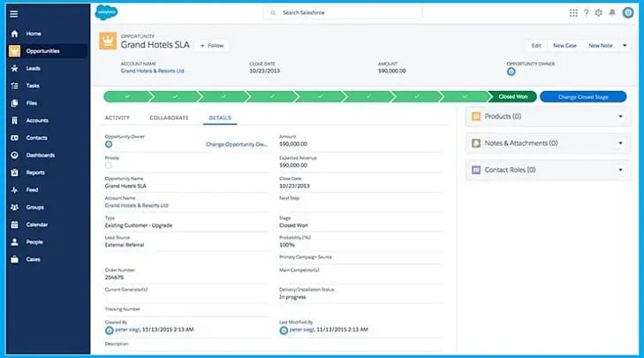The height and width of the screenshot is (358, 644).
Task: Click the Salesforce cloud logo
Action: click(x=106, y=12)
